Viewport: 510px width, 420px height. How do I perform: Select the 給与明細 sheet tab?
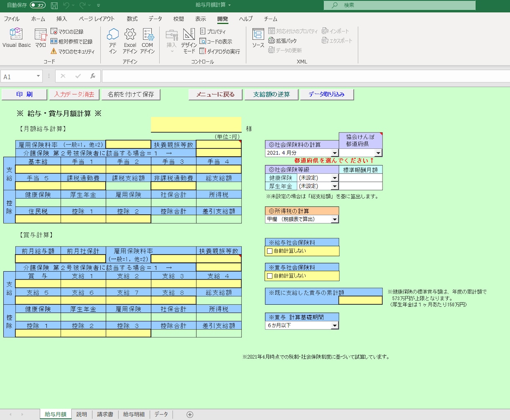coord(134,415)
